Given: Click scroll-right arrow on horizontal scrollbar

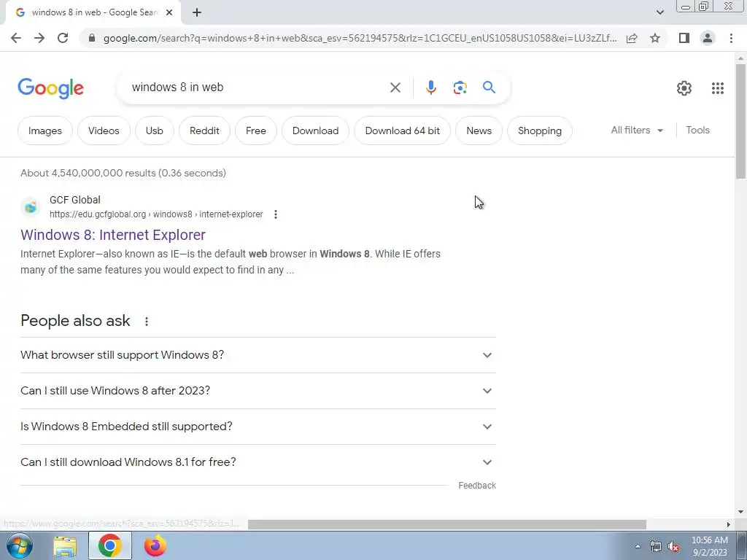Looking at the screenshot, I should pyautogui.click(x=729, y=525).
